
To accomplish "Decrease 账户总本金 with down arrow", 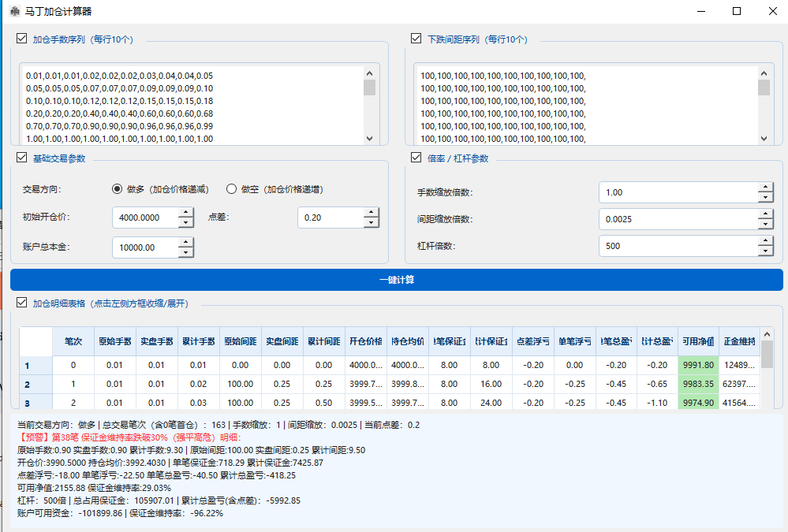I will [186, 252].
